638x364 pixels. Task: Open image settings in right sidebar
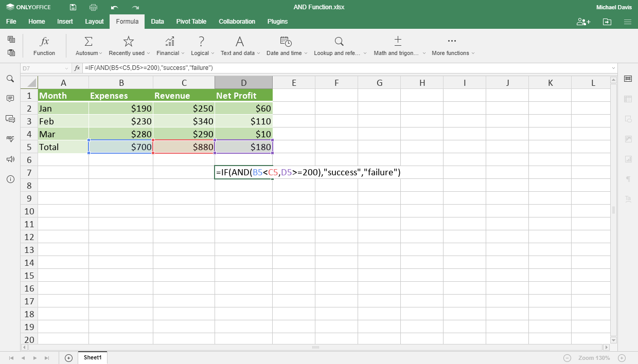point(628,139)
